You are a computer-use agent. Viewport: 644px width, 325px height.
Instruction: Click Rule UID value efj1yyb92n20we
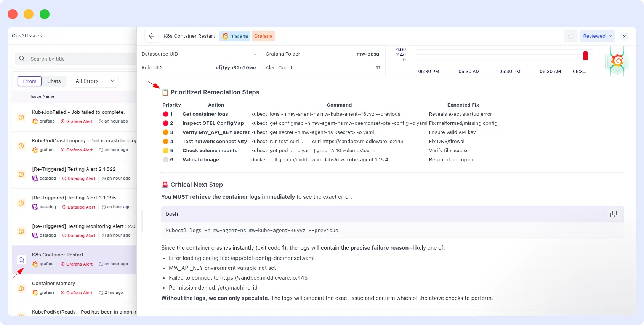pos(236,68)
